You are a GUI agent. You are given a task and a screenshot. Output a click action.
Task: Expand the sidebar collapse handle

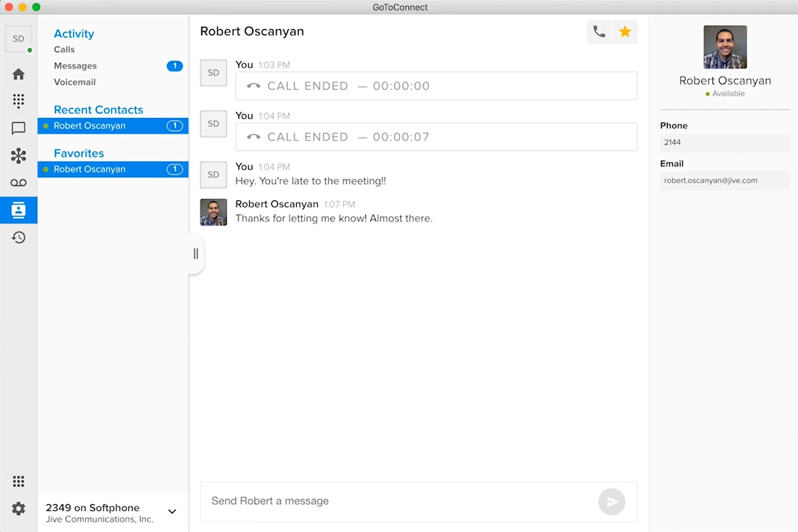196,254
